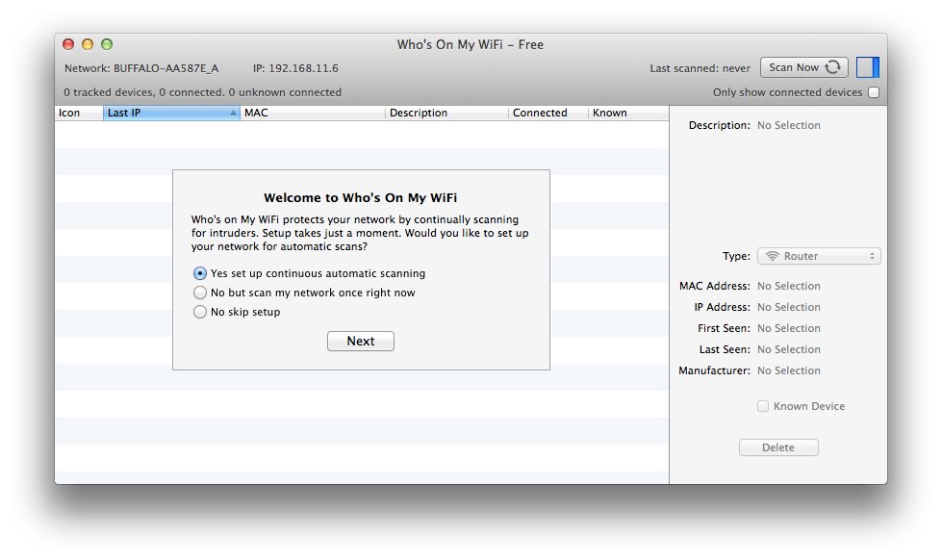
Task: Click the IP 192.168.11.6 text
Action: coord(295,68)
